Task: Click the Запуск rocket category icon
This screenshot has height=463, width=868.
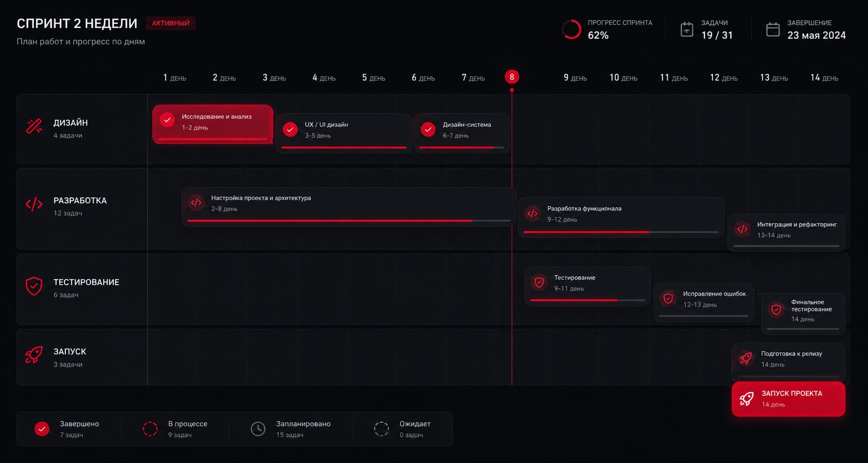Action: click(x=34, y=355)
